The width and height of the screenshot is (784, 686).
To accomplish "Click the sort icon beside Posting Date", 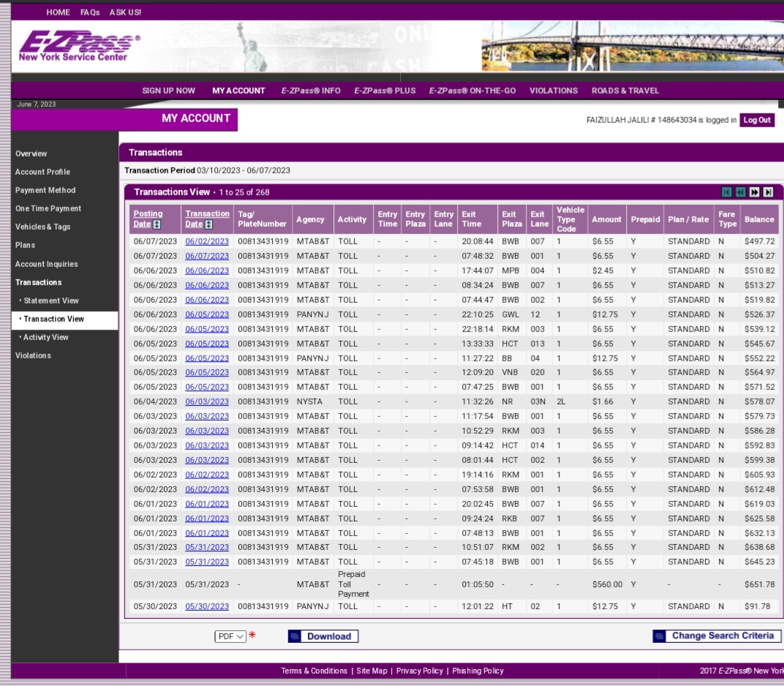I will pyautogui.click(x=157, y=225).
